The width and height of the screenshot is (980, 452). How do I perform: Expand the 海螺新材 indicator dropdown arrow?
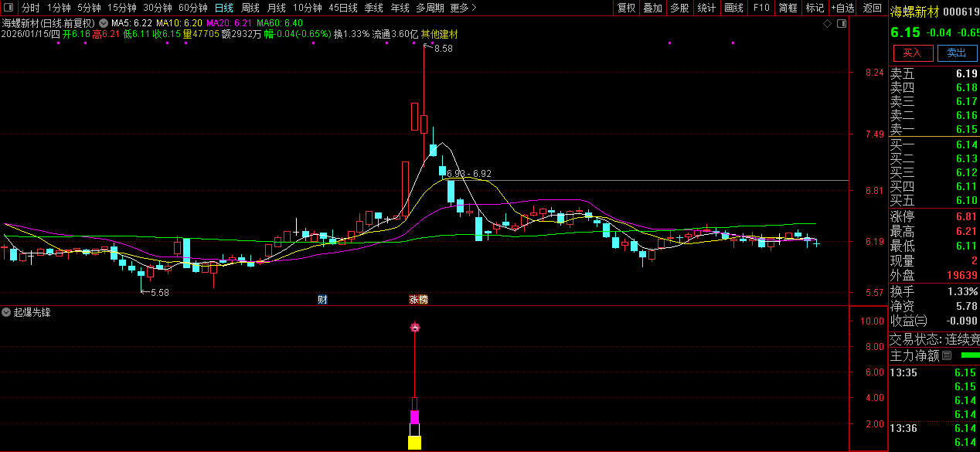(103, 23)
